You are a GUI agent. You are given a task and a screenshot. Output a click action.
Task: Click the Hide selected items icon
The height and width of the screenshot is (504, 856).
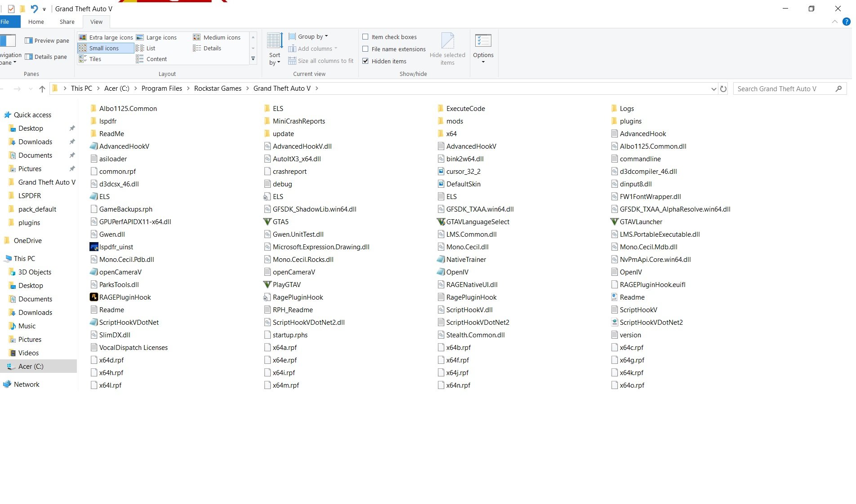click(x=447, y=40)
